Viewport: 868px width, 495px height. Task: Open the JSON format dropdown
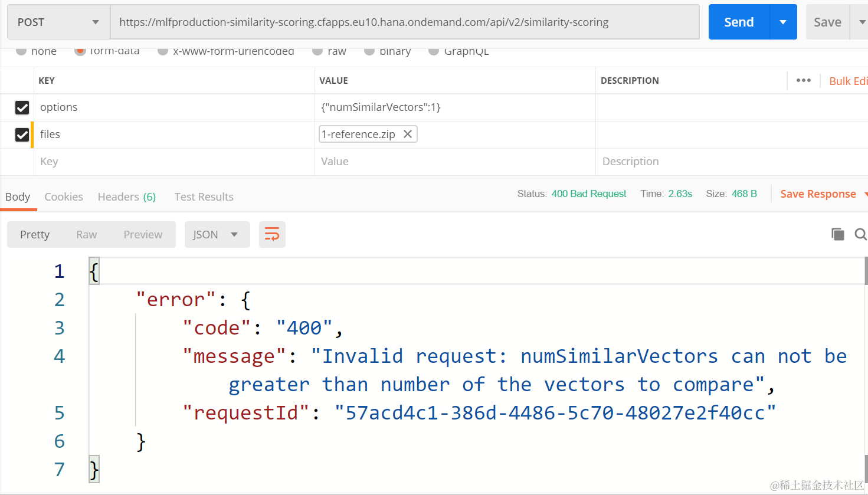(x=217, y=234)
